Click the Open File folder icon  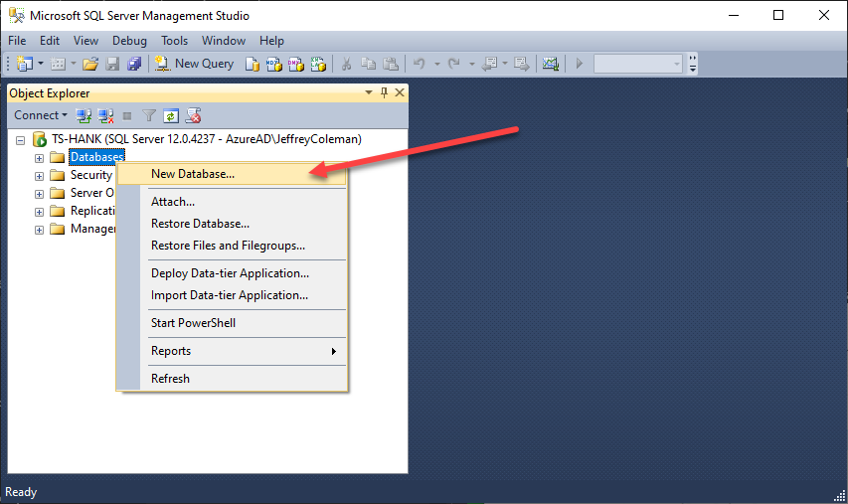[90, 64]
